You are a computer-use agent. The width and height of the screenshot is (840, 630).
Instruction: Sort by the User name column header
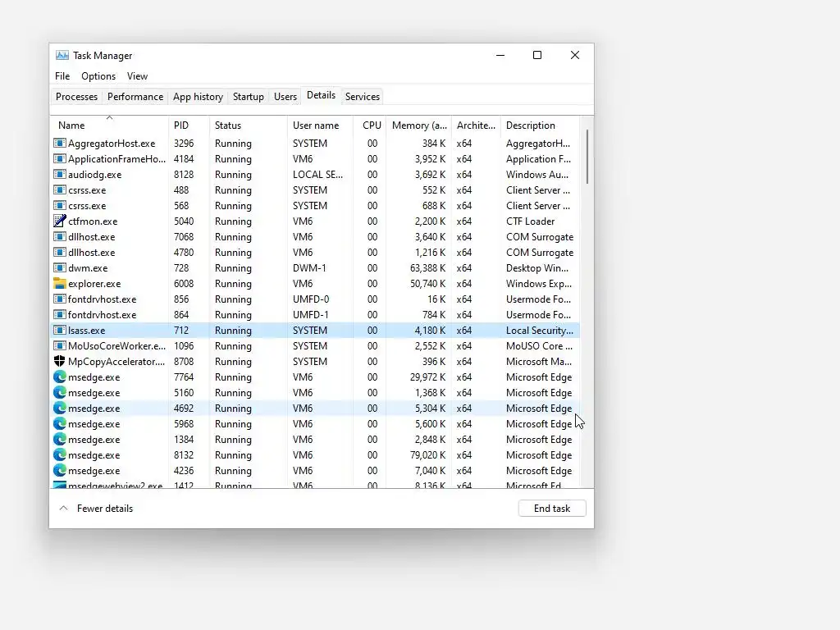320,125
